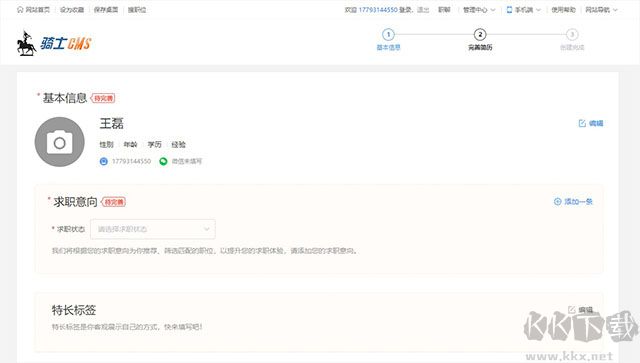Click the 微信未填写 text
This screenshot has height=363, width=640.
(x=187, y=161)
